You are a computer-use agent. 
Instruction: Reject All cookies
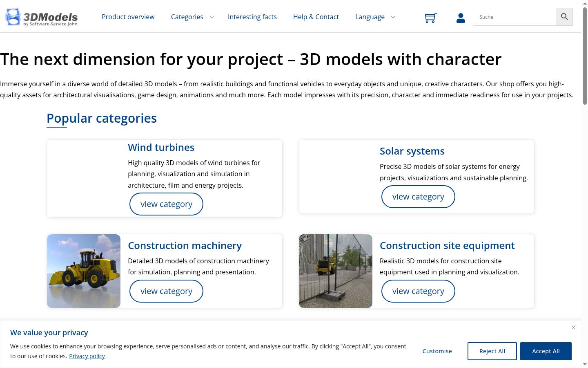pyautogui.click(x=492, y=351)
